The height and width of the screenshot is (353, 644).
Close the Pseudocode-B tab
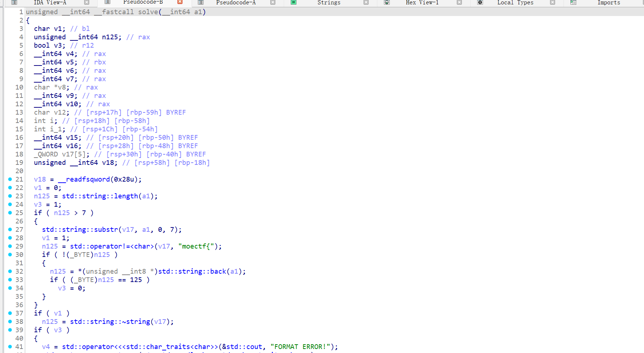[180, 2]
